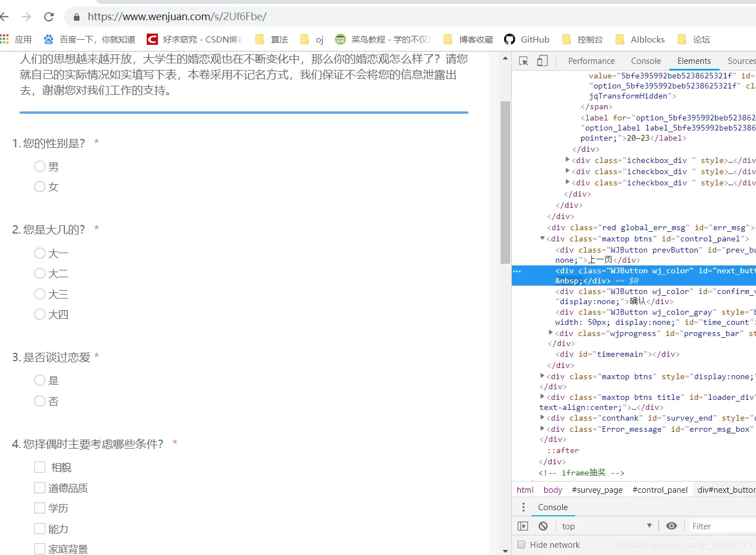
Task: Select 是 for the dating question
Action: point(40,381)
